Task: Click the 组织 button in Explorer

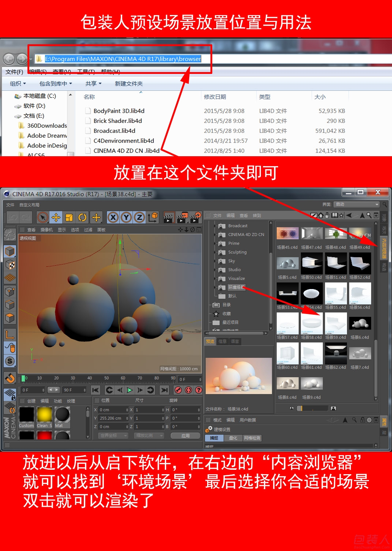Action: tap(18, 83)
